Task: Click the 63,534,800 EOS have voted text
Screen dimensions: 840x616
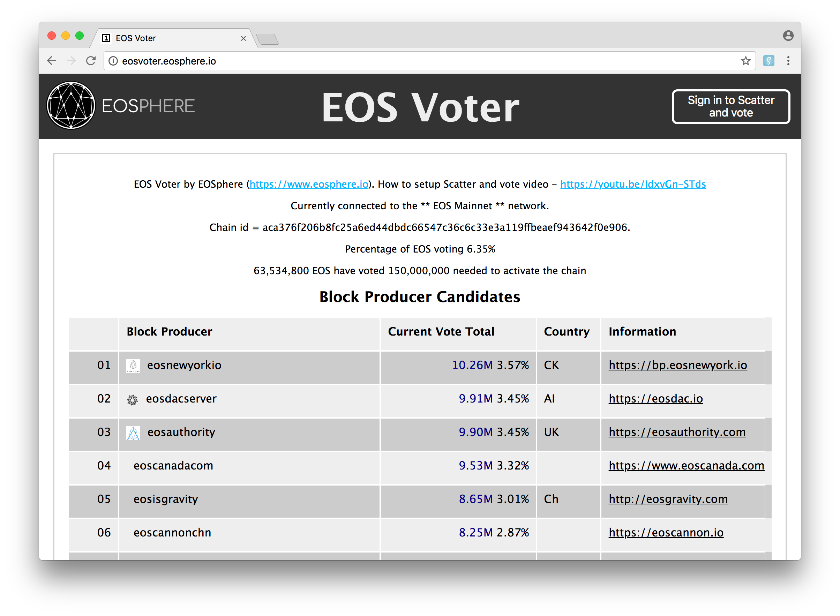Action: [x=419, y=271]
